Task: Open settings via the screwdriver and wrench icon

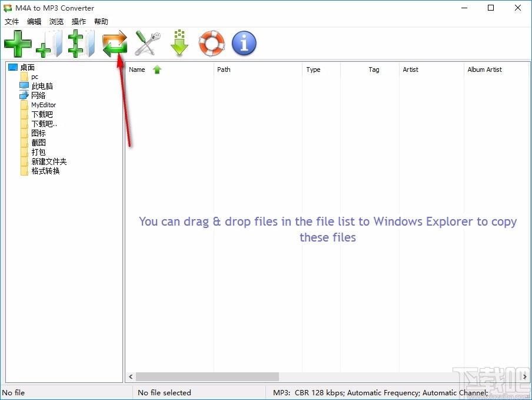Action: coord(147,44)
